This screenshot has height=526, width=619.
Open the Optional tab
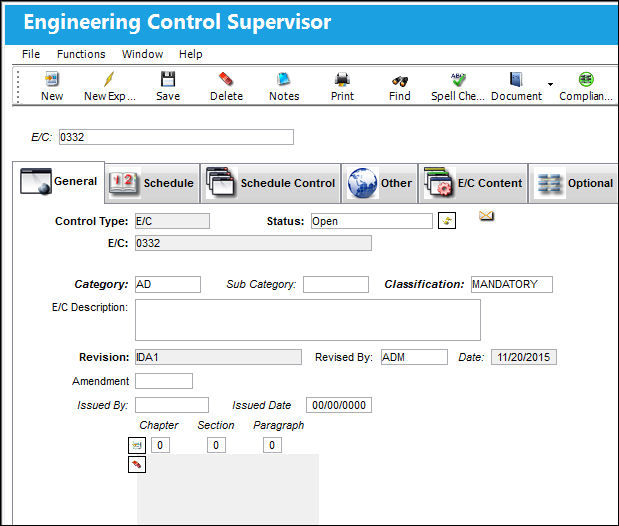(x=574, y=183)
